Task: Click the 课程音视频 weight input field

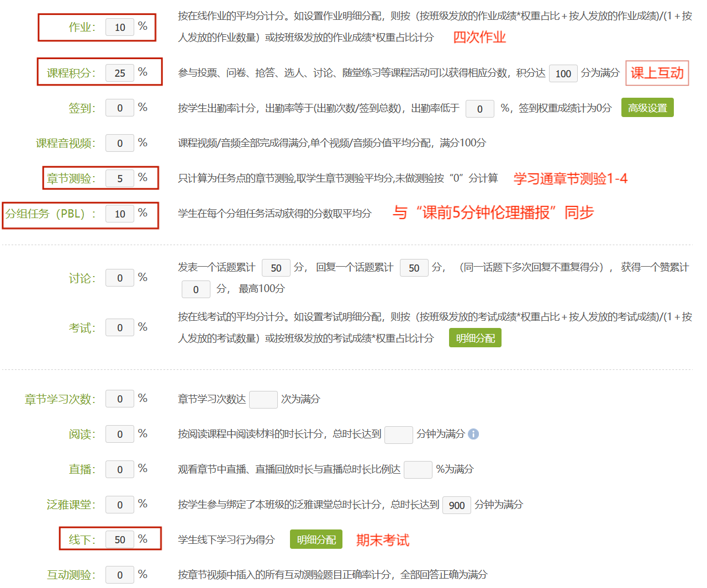Action: point(120,142)
